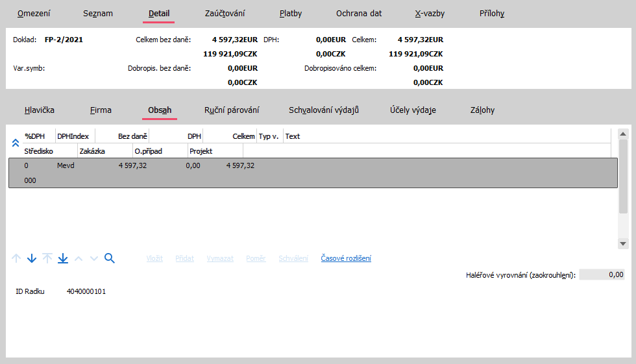The width and height of the screenshot is (636, 364).
Task: Open the Přílohy tab
Action: pos(492,14)
